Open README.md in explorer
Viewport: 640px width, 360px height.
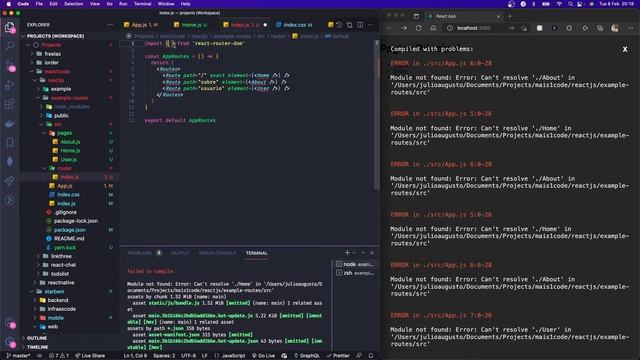pyautogui.click(x=69, y=238)
